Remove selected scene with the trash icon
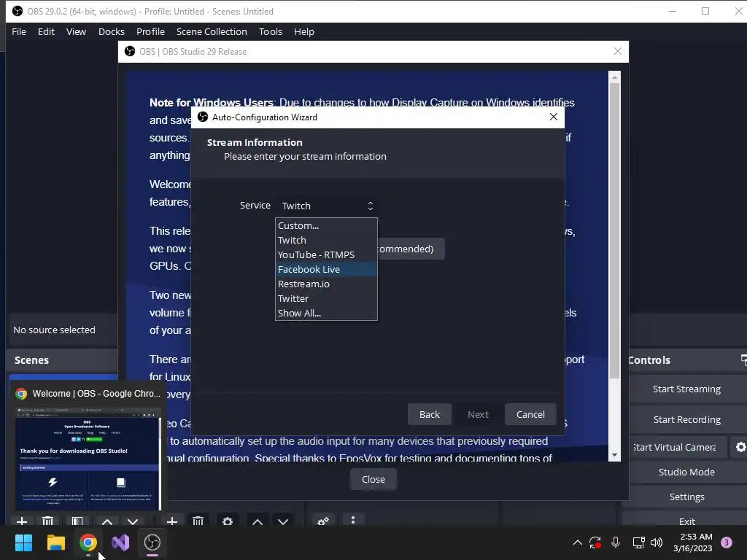 click(47, 521)
